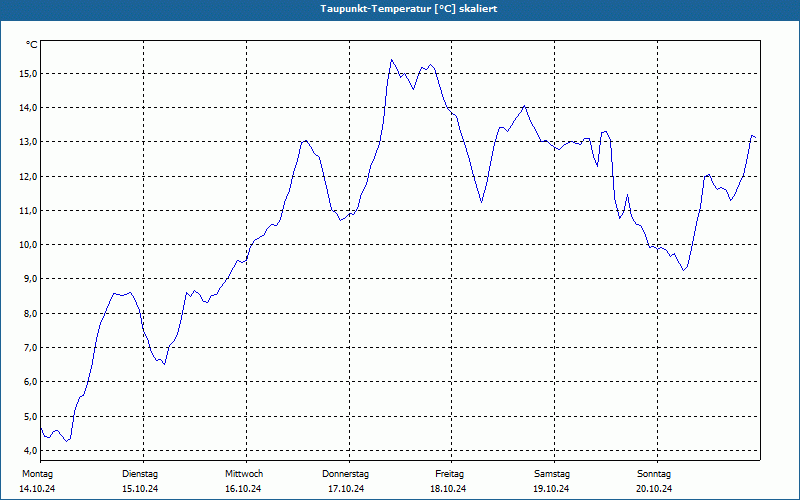Select the 13,0 axis value
Image resolution: width=800 pixels, height=500 pixels.
point(28,142)
